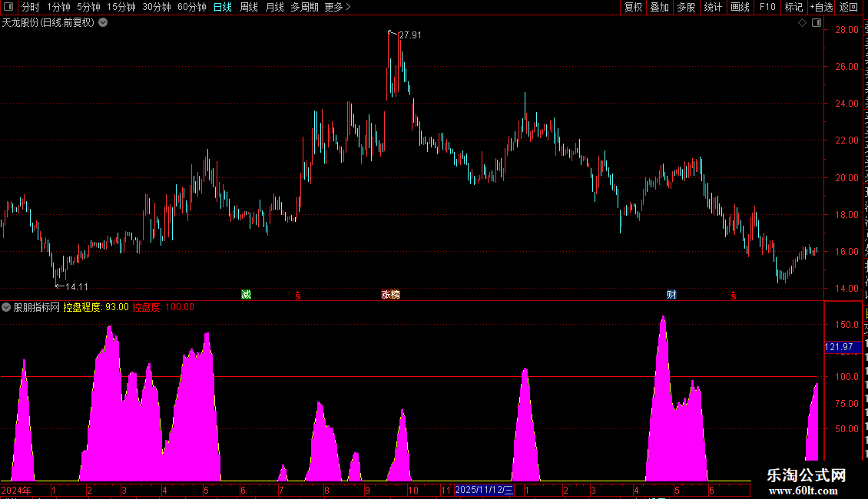Click the 28.00 price axis label
This screenshot has height=499, width=868.
pos(847,30)
